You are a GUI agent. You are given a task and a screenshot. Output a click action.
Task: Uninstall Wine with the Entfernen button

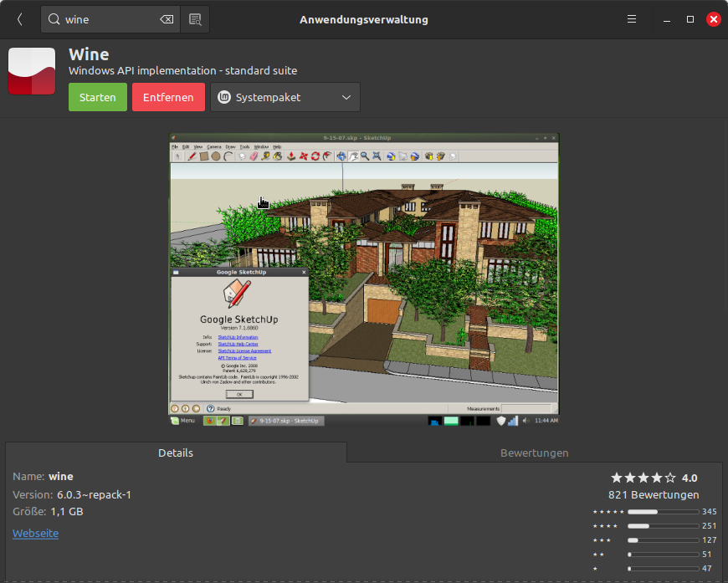click(168, 97)
